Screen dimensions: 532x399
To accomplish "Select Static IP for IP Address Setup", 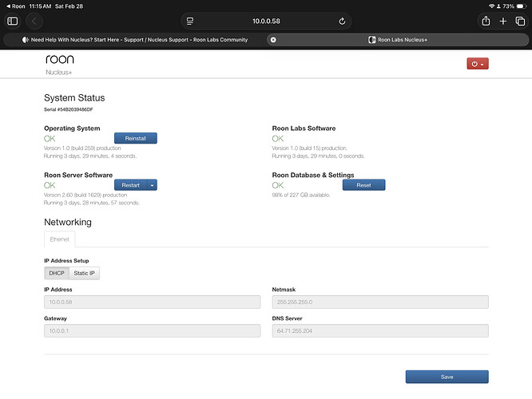I will [x=84, y=273].
